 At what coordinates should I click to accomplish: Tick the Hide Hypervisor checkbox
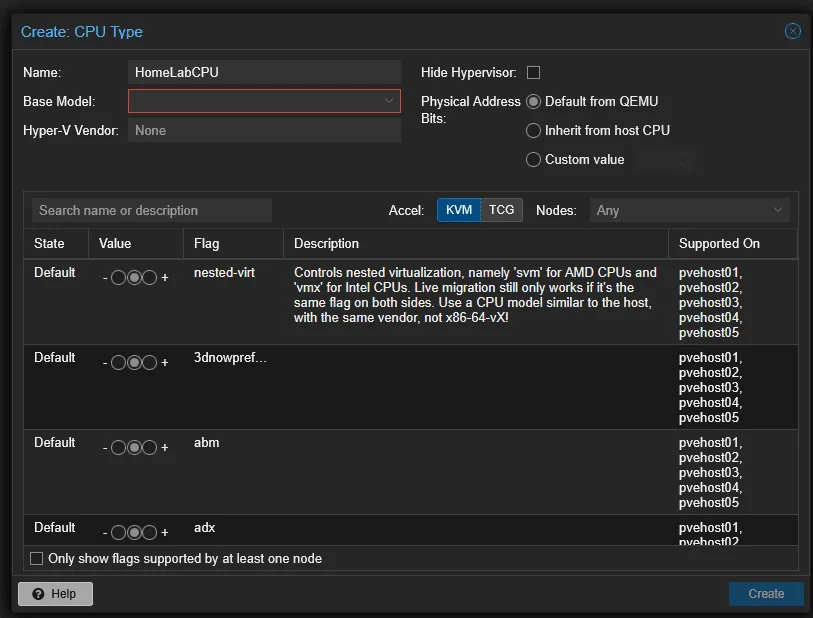533,72
